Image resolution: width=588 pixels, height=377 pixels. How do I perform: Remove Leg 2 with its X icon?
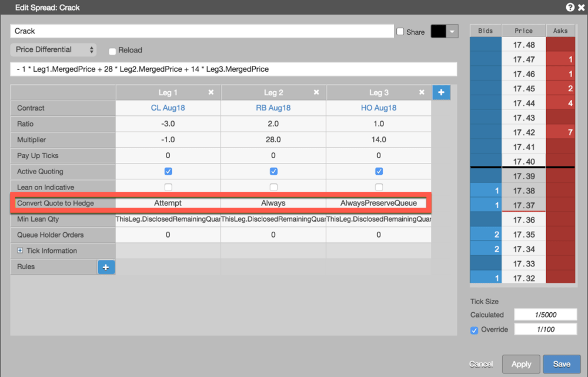316,92
